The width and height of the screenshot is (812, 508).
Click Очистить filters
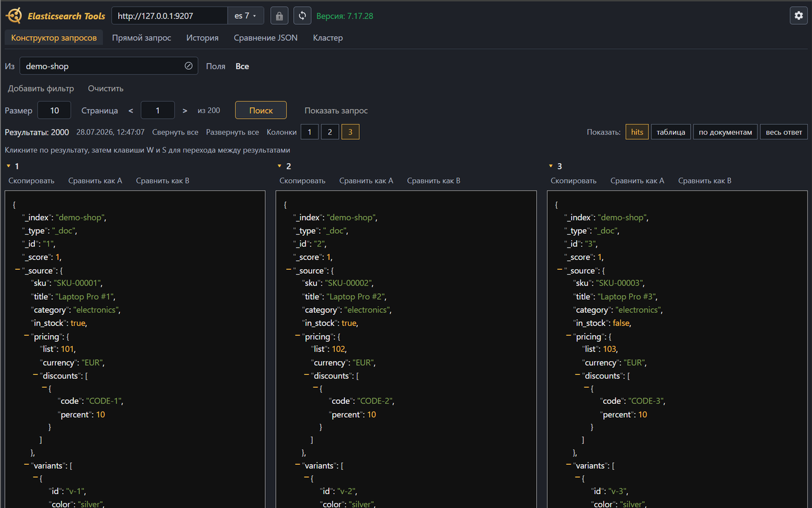click(x=106, y=88)
